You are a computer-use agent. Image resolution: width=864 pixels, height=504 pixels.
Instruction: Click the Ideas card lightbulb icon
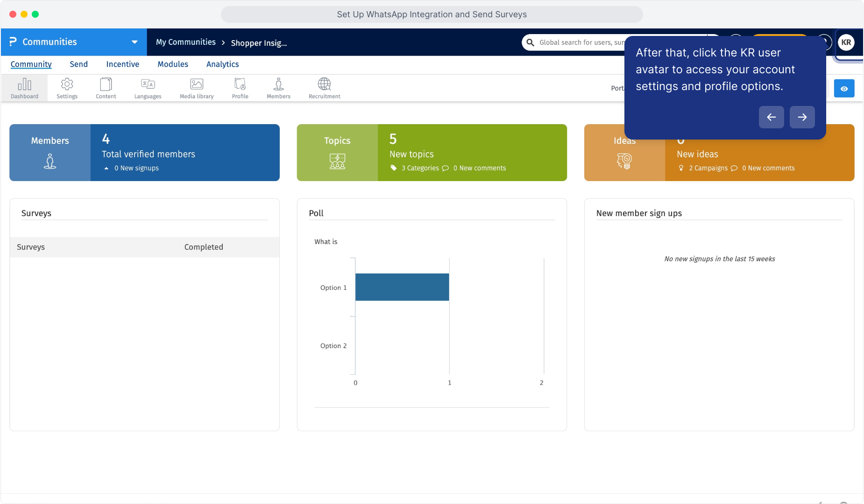pyautogui.click(x=624, y=161)
